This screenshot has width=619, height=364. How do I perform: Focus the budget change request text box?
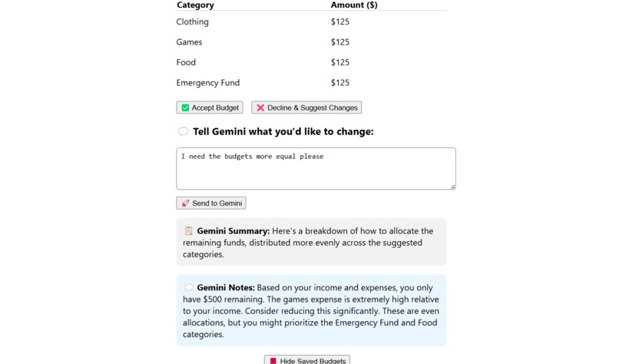pos(316,169)
